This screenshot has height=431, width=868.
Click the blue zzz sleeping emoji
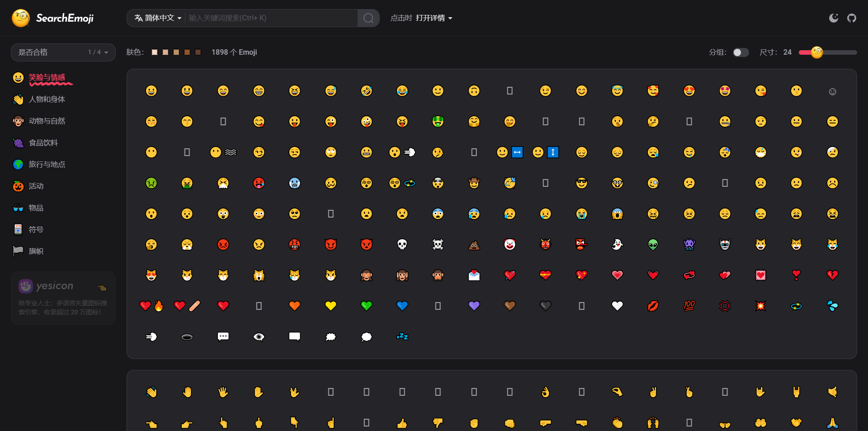point(402,337)
